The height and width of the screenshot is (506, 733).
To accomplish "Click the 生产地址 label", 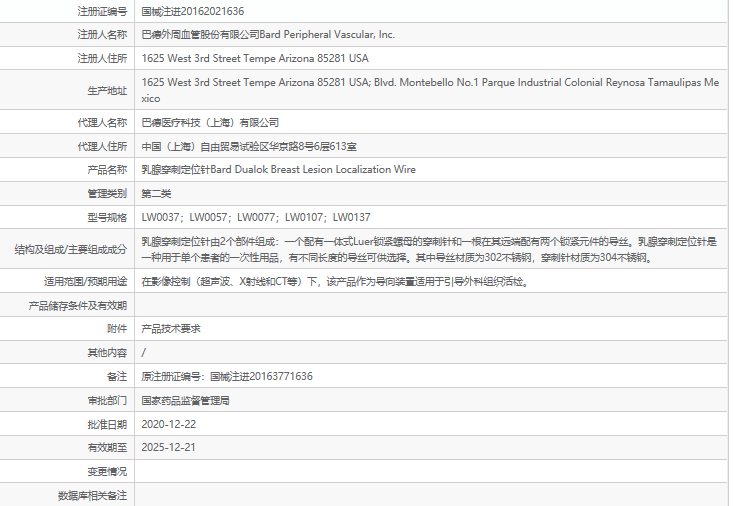I will coord(107,90).
